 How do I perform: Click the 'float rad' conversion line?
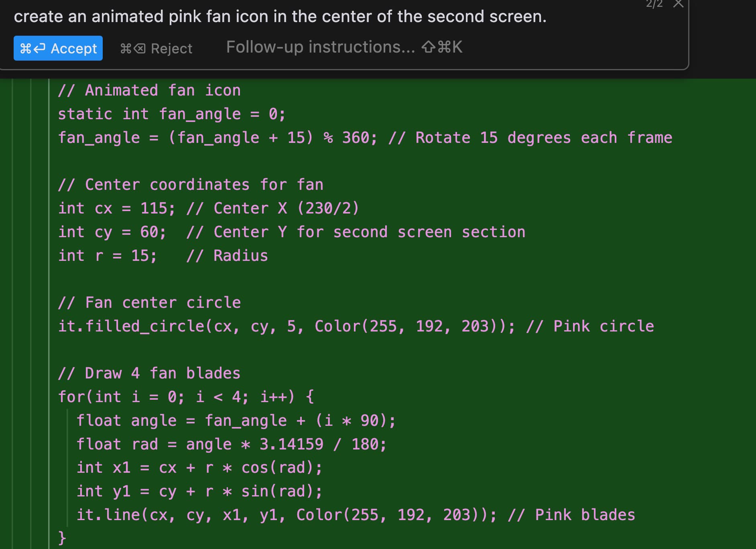tap(231, 444)
